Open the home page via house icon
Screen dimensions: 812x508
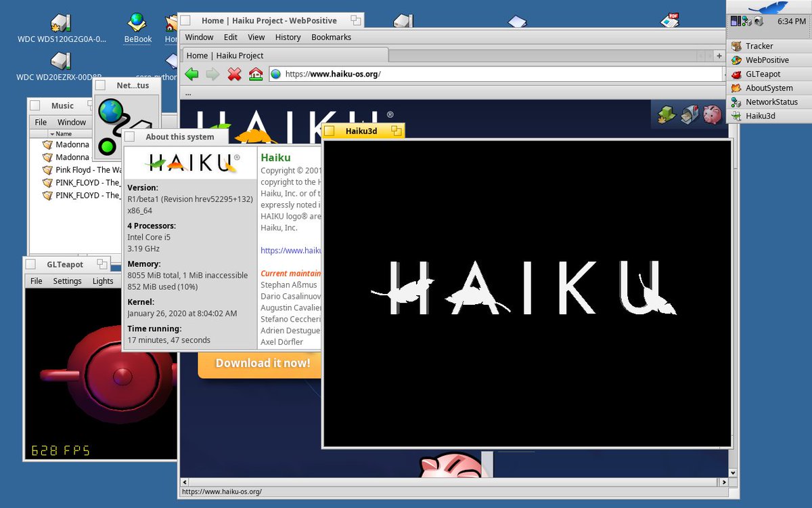tap(256, 74)
